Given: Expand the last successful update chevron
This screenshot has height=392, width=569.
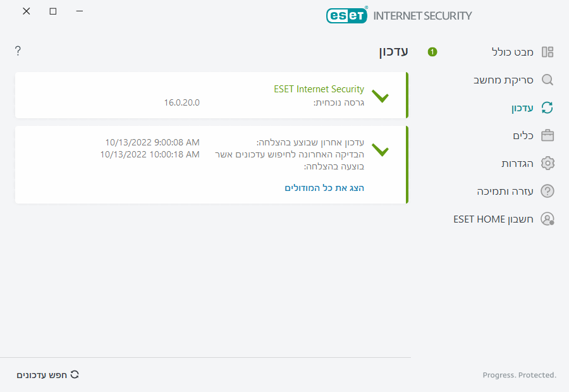Looking at the screenshot, I should click(x=381, y=150).
